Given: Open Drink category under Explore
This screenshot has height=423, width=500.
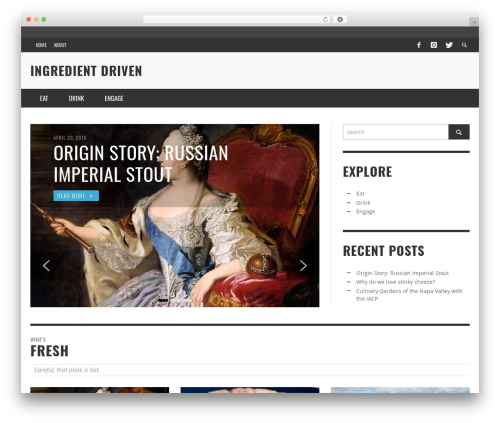Looking at the screenshot, I should (363, 203).
